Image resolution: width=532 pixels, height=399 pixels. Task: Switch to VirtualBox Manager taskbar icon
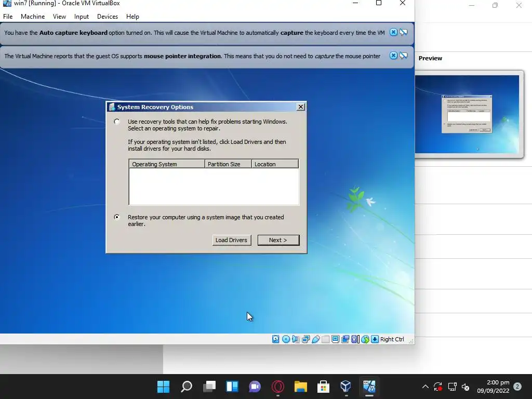pyautogui.click(x=346, y=387)
